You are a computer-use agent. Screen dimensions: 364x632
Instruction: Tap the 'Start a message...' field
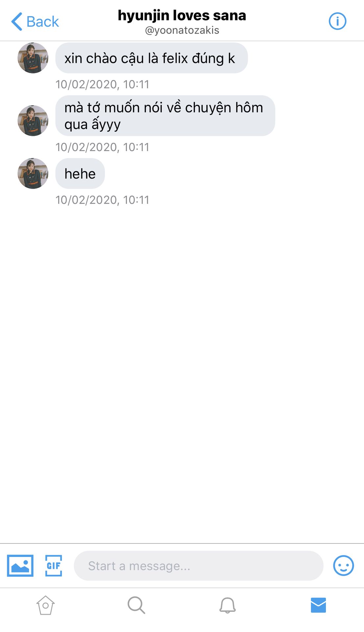pyautogui.click(x=199, y=566)
